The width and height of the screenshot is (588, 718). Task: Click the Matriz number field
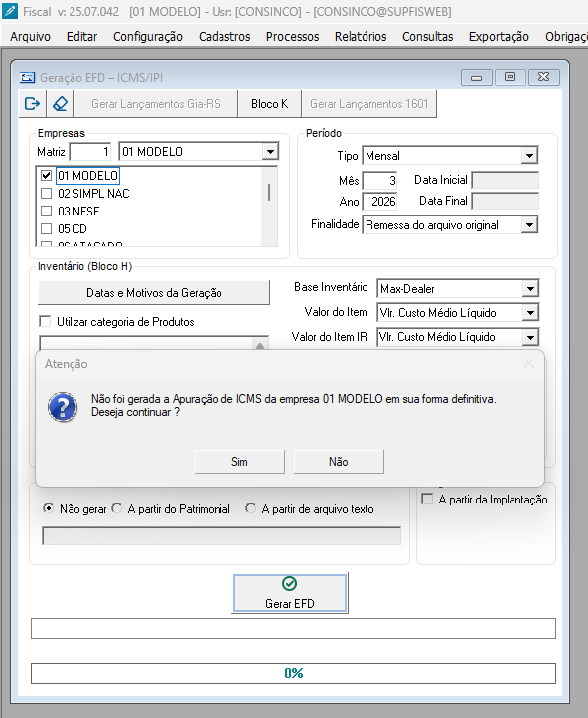point(90,152)
